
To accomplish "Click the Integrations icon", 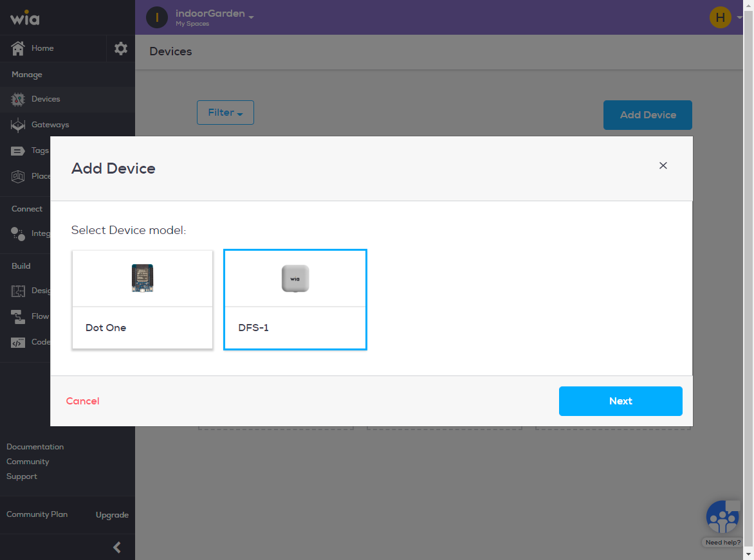I will click(x=18, y=233).
